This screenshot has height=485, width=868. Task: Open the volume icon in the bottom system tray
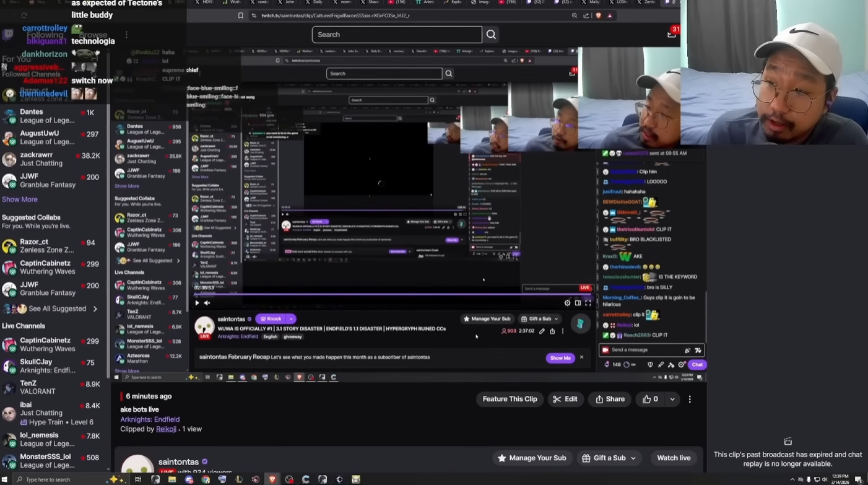[825, 479]
